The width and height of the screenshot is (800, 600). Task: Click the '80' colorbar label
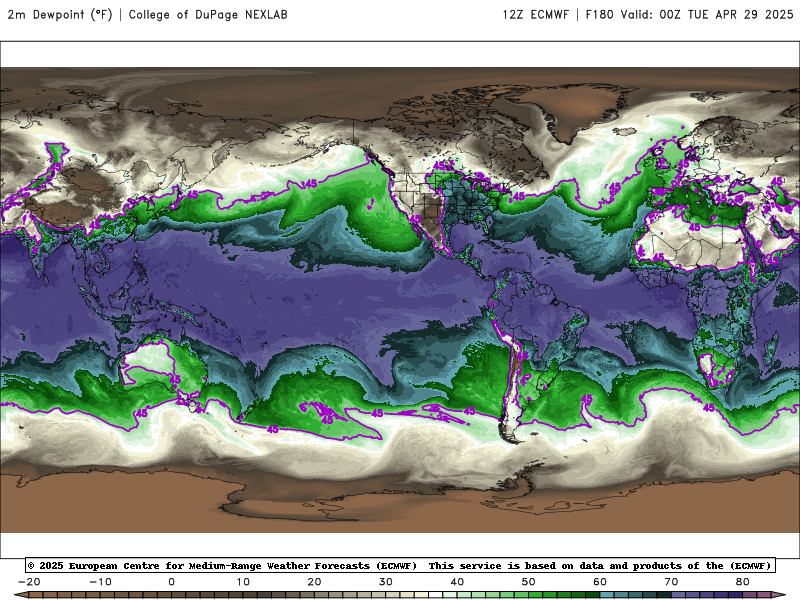[743, 582]
